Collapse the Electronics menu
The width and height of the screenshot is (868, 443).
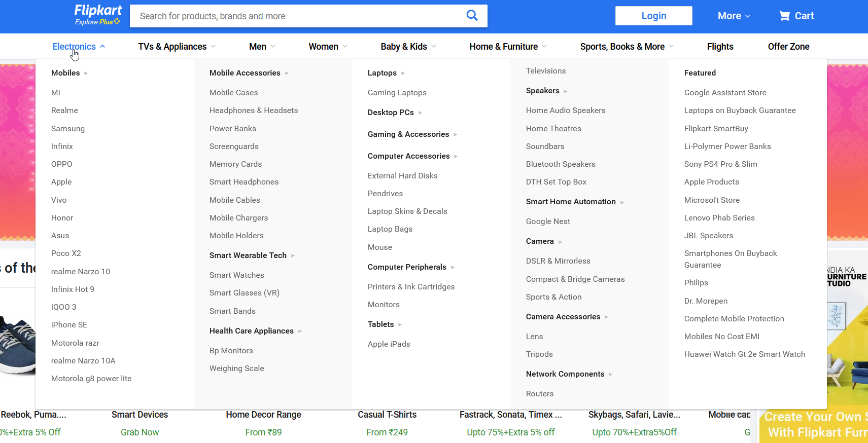click(x=79, y=47)
